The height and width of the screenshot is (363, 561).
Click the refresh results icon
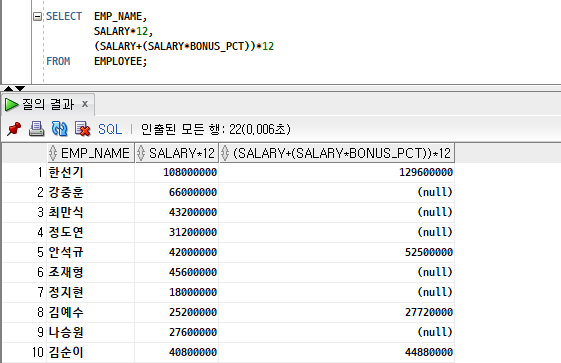59,129
